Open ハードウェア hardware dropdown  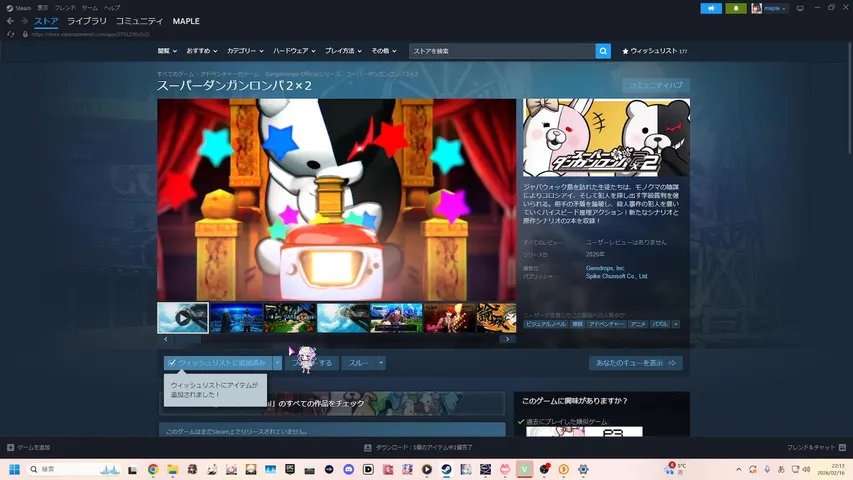pyautogui.click(x=294, y=51)
